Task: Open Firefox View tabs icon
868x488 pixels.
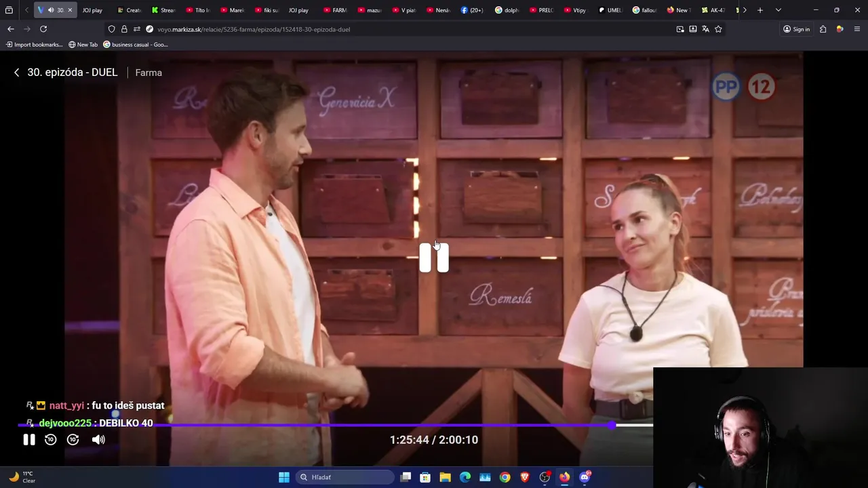Action: pyautogui.click(x=9, y=10)
